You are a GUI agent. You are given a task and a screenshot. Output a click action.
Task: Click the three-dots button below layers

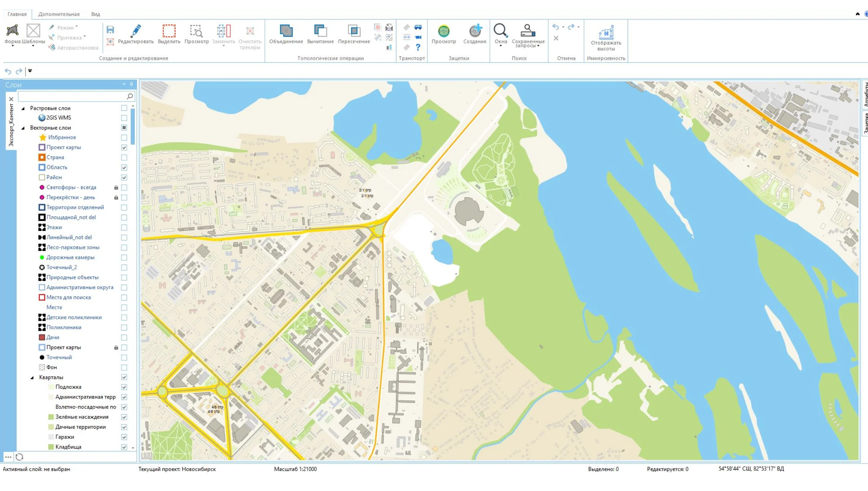[x=8, y=457]
